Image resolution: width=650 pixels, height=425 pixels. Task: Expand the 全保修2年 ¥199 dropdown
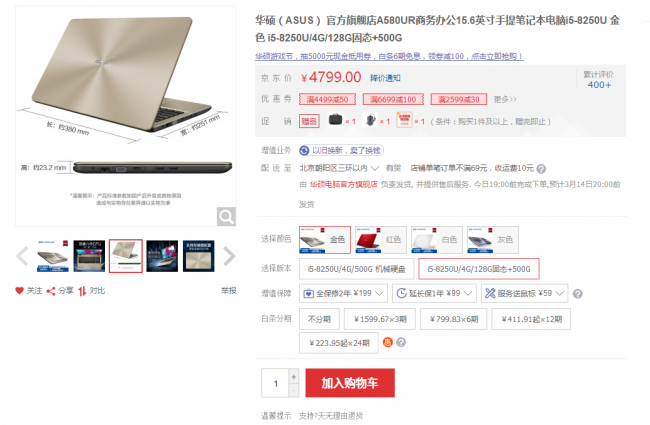pos(343,294)
